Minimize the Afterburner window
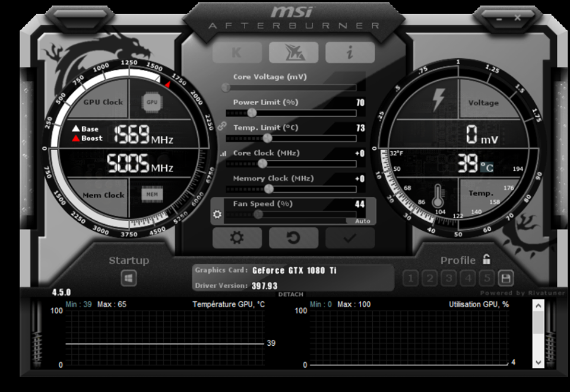This screenshot has height=392, width=570. 499,19
